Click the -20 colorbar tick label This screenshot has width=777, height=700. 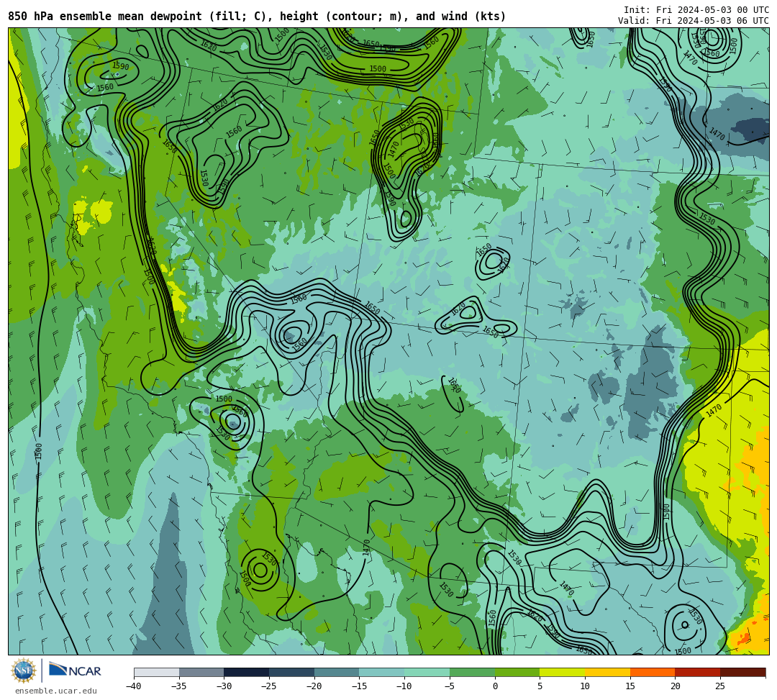tap(314, 686)
